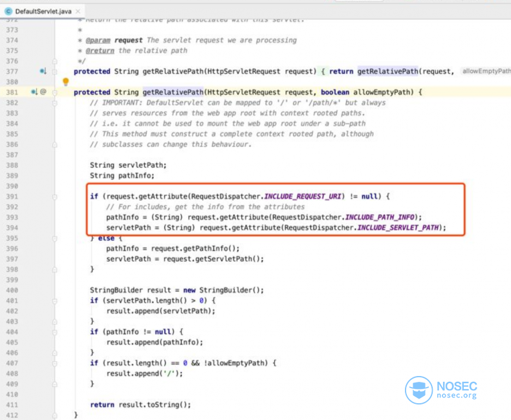
Task: Click highlighted getRelativePath name on line 381
Action: click(173, 92)
